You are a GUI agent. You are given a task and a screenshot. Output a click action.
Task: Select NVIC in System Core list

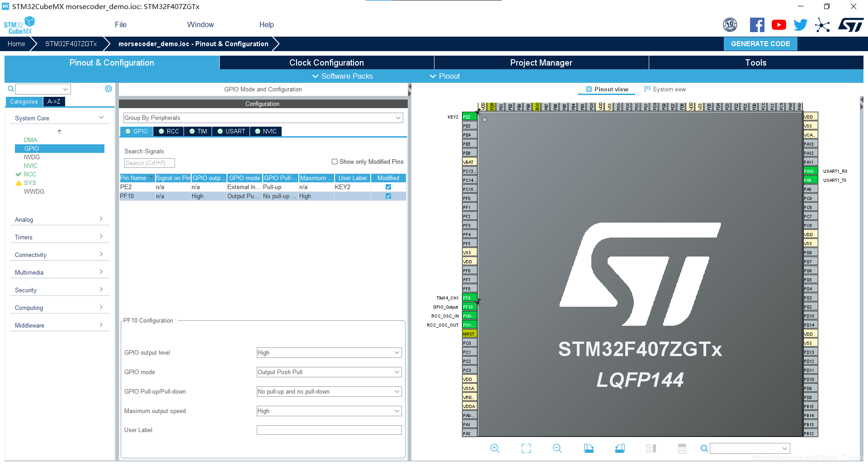[31, 166]
